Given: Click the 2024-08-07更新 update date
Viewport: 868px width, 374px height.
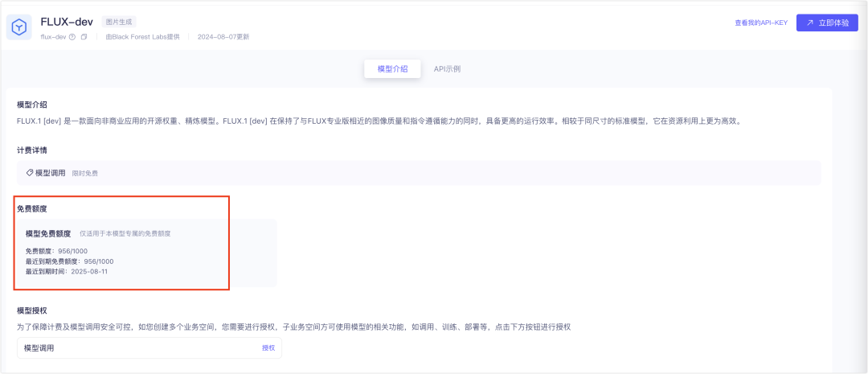Looking at the screenshot, I should tap(223, 37).
